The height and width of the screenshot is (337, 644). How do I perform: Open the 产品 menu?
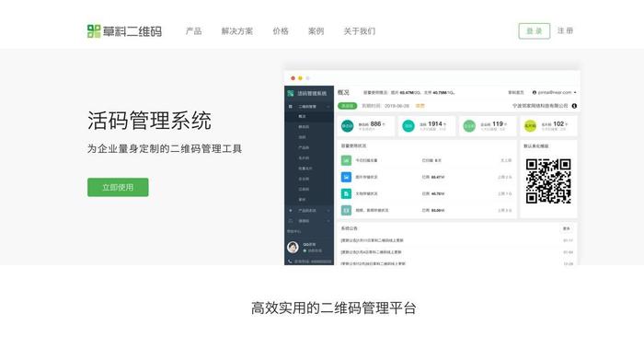[193, 30]
